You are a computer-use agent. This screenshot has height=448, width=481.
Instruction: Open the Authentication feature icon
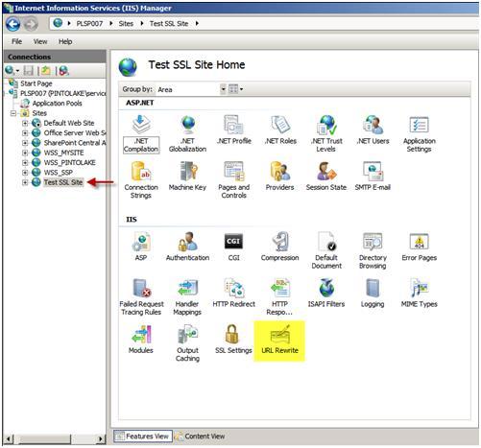coord(187,247)
